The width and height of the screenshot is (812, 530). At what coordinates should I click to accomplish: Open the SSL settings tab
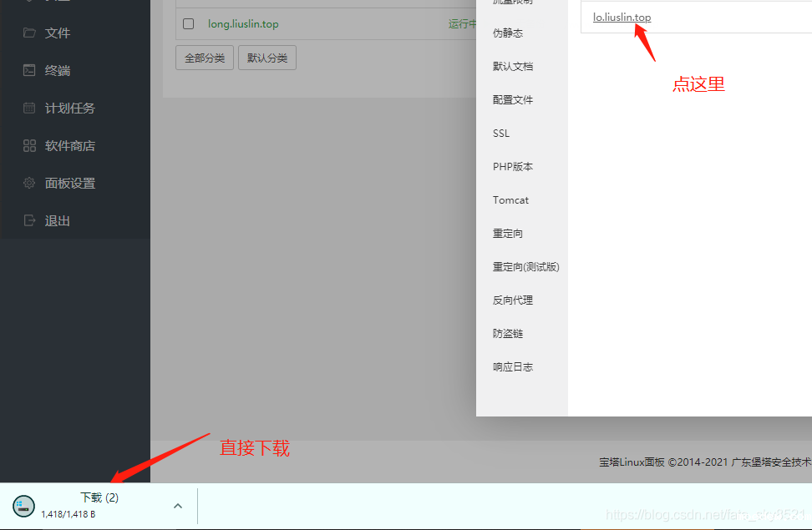point(501,134)
